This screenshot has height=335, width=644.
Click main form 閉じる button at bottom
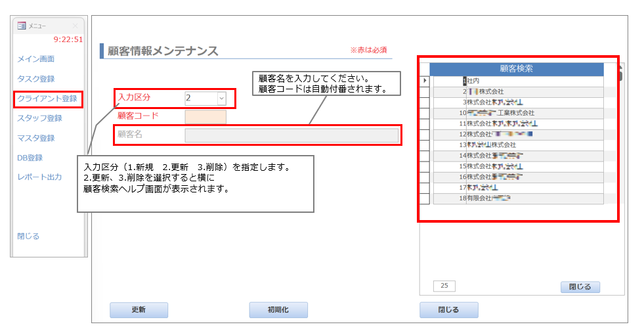pyautogui.click(x=449, y=310)
